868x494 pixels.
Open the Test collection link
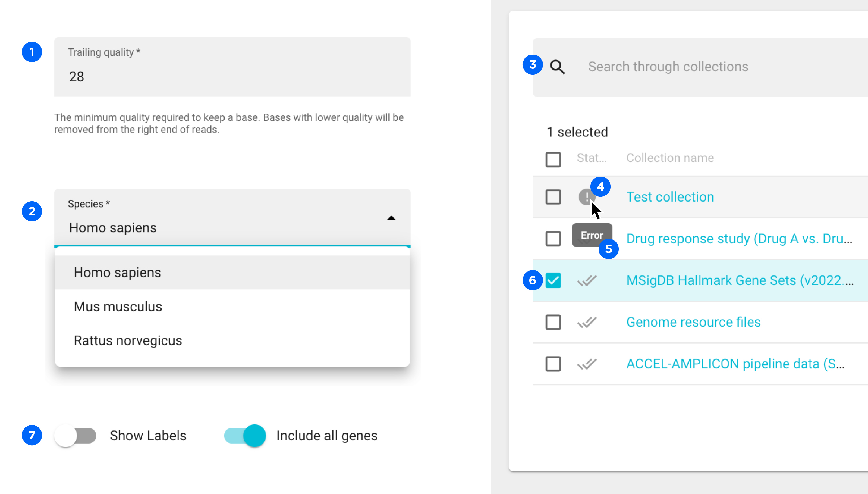click(670, 197)
